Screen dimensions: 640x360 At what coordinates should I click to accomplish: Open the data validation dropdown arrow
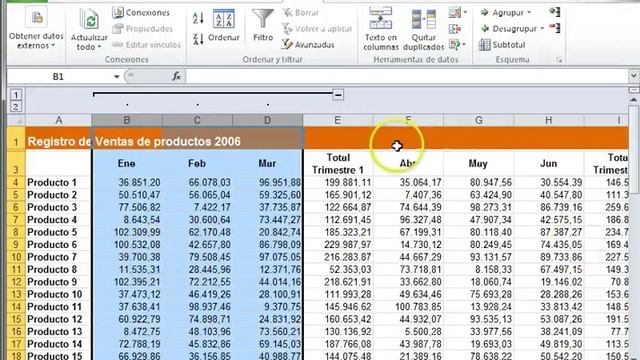pyautogui.click(x=465, y=13)
